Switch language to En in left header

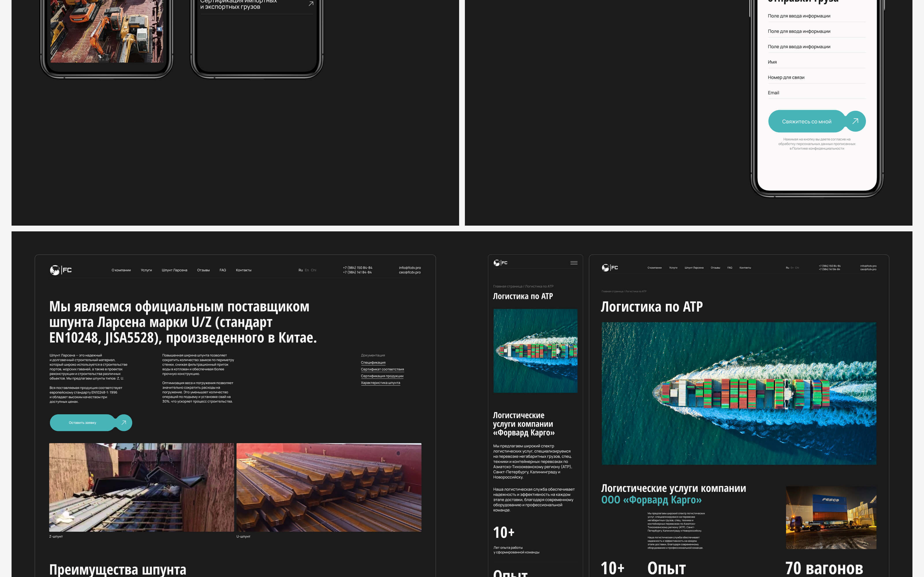(x=307, y=270)
